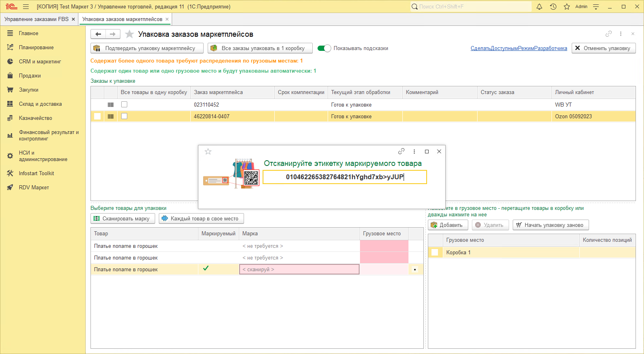Image resolution: width=644 pixels, height=354 pixels.
Task: Check the box for order 023110452
Action: click(124, 105)
